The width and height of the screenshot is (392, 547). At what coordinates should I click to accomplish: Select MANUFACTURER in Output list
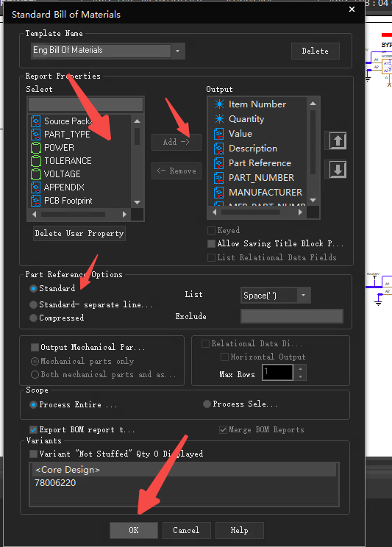pyautogui.click(x=266, y=192)
